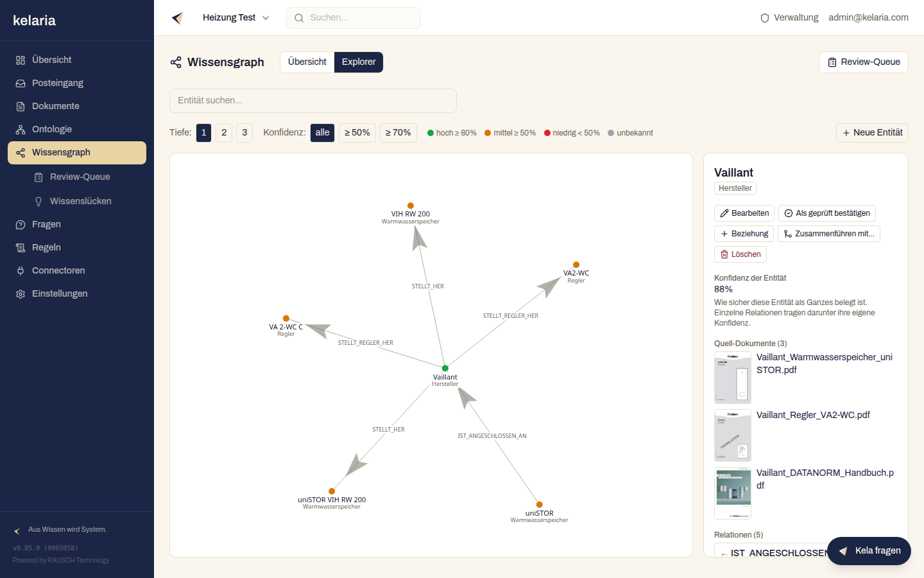Click the niedrig < 50% legend entry

pyautogui.click(x=572, y=133)
